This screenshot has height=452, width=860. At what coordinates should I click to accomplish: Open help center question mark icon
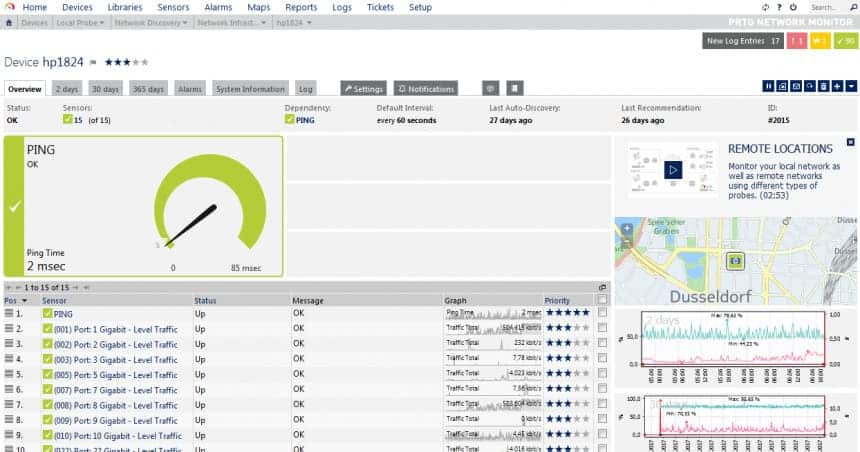(779, 7)
